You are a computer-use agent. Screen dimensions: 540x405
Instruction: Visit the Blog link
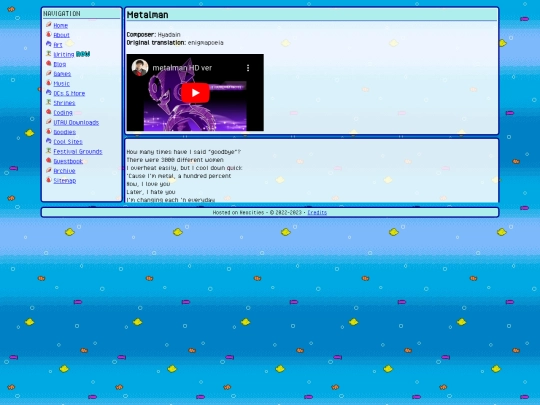(x=60, y=64)
